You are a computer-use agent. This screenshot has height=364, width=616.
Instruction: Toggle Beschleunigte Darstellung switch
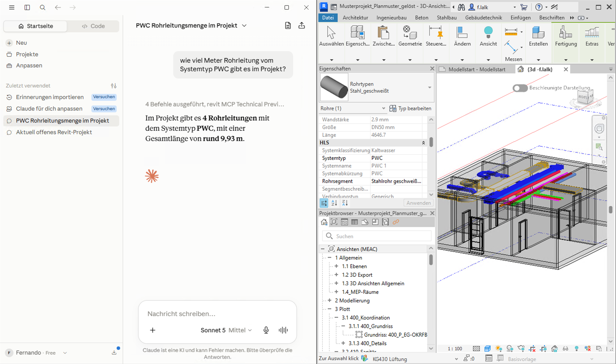click(x=520, y=88)
